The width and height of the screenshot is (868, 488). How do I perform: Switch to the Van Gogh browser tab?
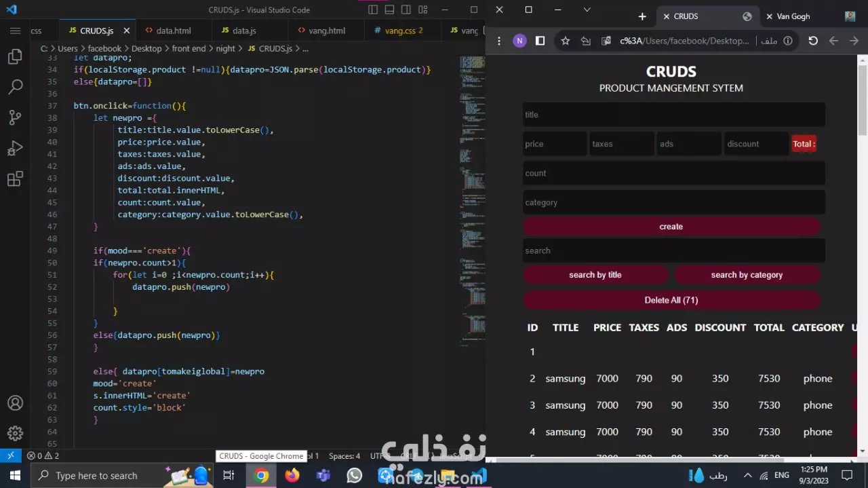pyautogui.click(x=793, y=16)
